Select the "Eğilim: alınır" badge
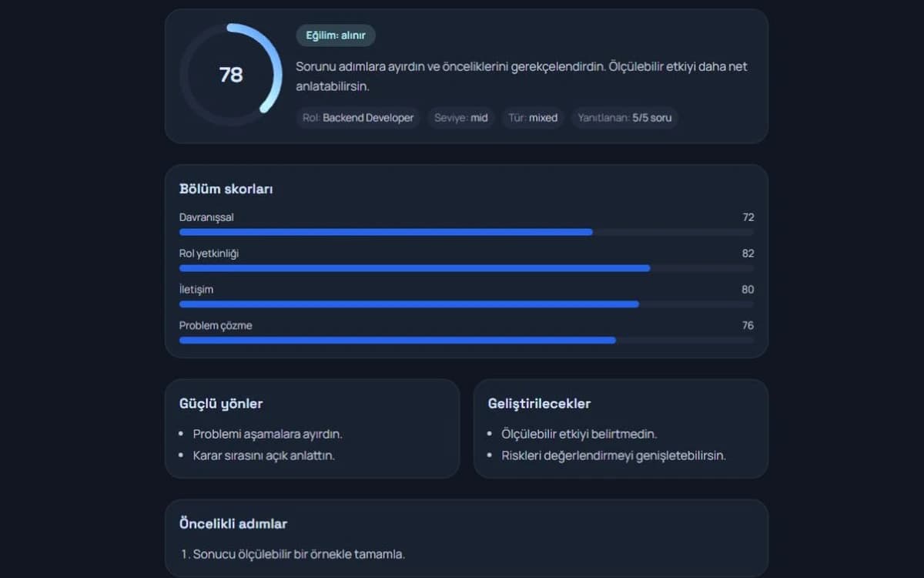The image size is (924, 578). click(336, 35)
